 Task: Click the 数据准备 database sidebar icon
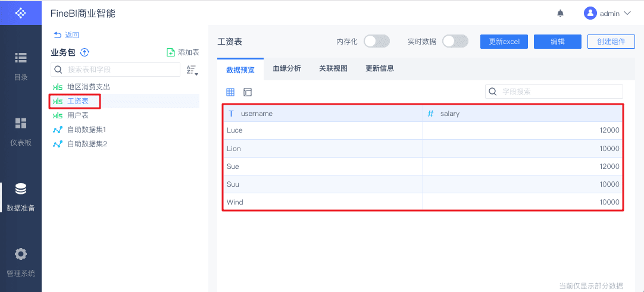click(21, 189)
